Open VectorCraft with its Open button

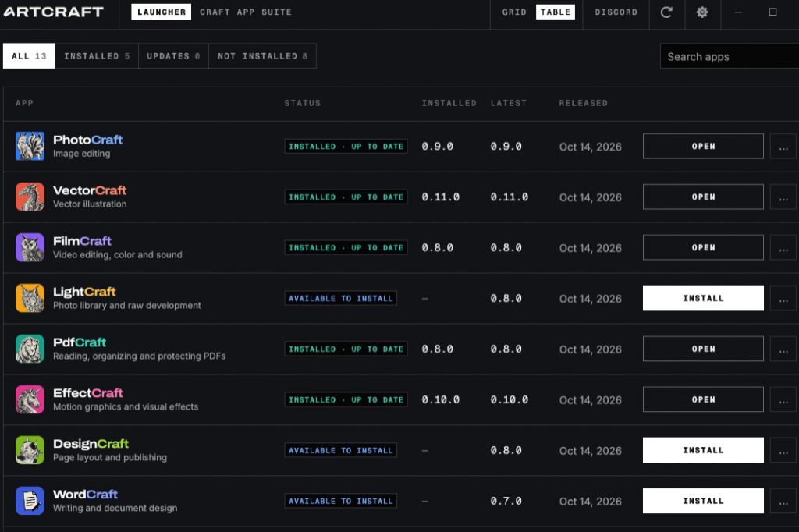pyautogui.click(x=703, y=197)
